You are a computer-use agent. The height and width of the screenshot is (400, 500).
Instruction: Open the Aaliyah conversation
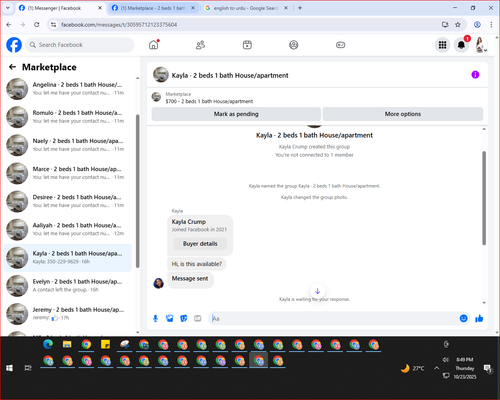tap(68, 229)
